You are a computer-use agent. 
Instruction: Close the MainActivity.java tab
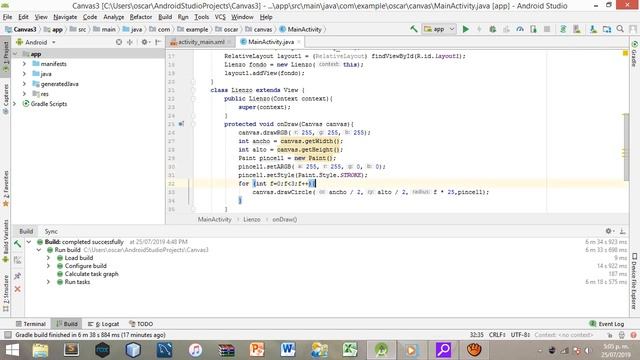click(x=299, y=42)
